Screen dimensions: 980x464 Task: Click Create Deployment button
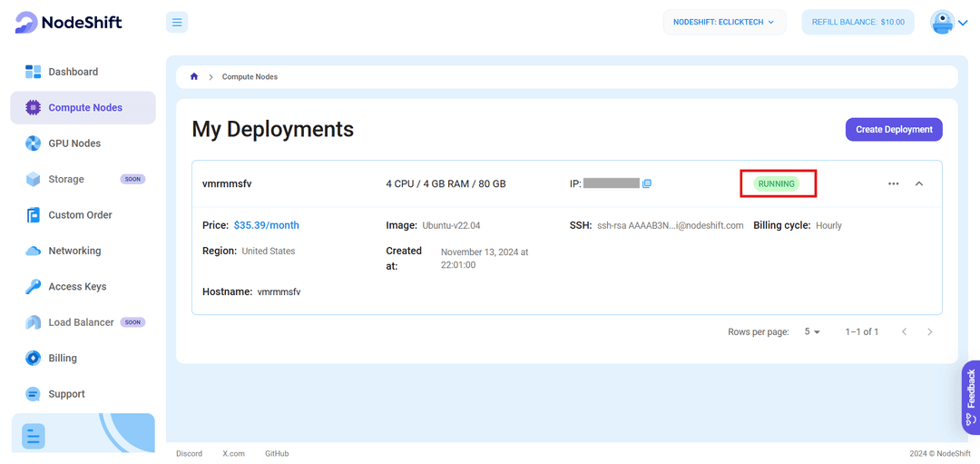(894, 130)
